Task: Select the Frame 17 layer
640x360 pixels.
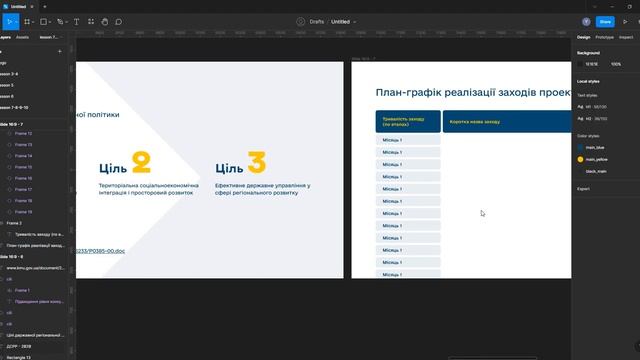Action: point(23,190)
